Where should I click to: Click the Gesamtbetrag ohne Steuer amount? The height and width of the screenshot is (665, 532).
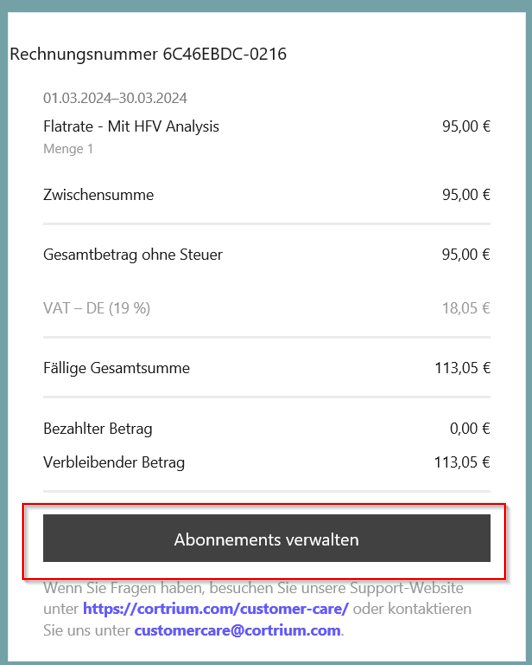466,254
